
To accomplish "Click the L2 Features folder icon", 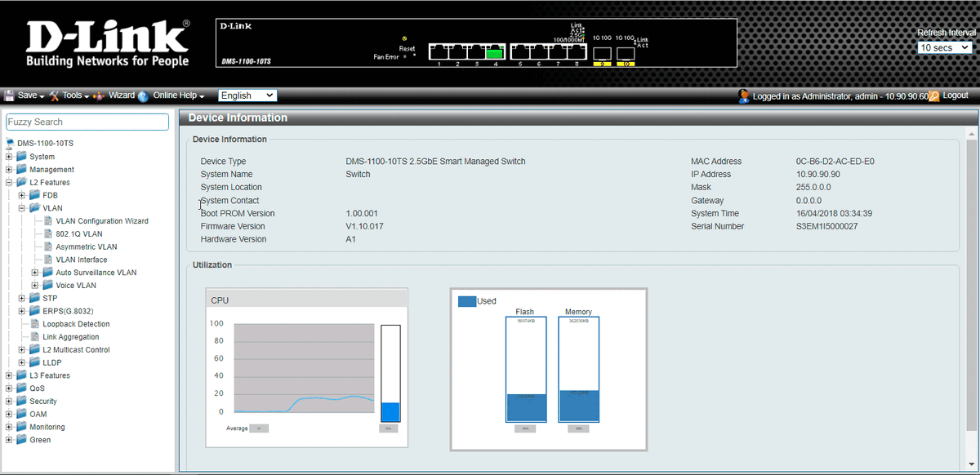I will [21, 183].
